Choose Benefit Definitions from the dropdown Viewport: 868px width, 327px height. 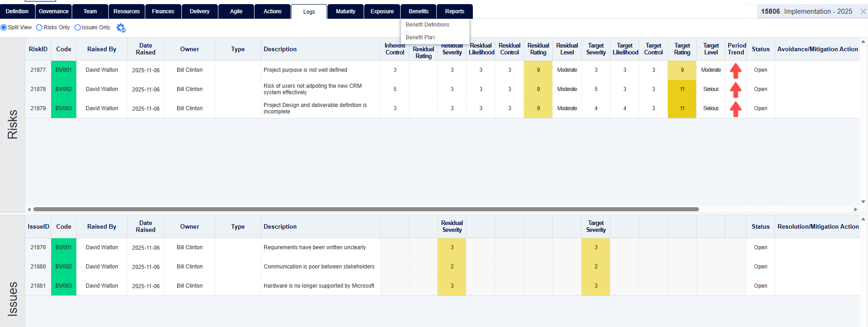coord(427,25)
